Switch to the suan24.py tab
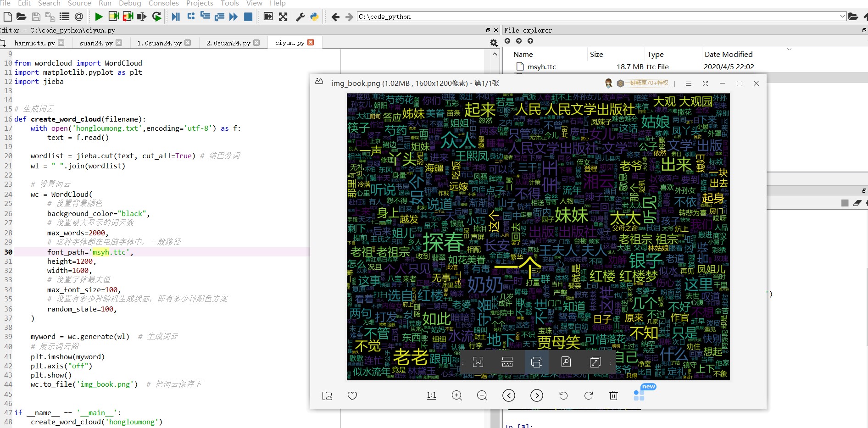Screen dimensions: 868x428 pos(96,43)
